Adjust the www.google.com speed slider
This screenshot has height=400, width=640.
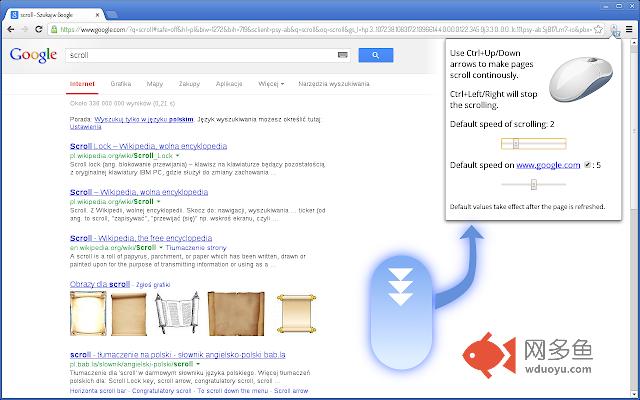(533, 184)
